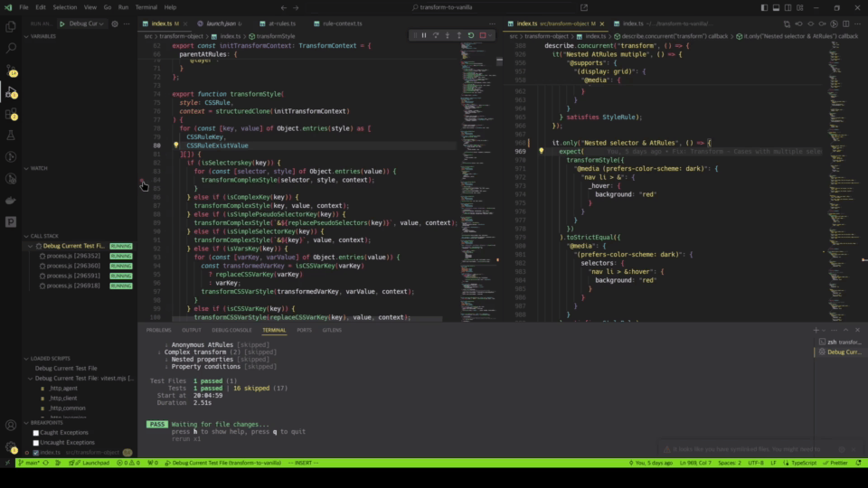Toggle bottom panel layout icon

(776, 8)
